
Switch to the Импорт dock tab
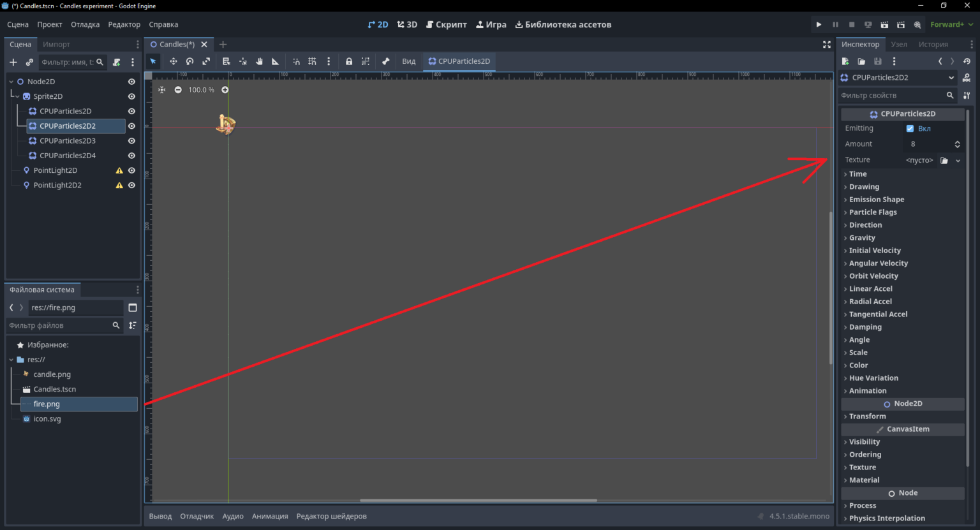coord(56,44)
